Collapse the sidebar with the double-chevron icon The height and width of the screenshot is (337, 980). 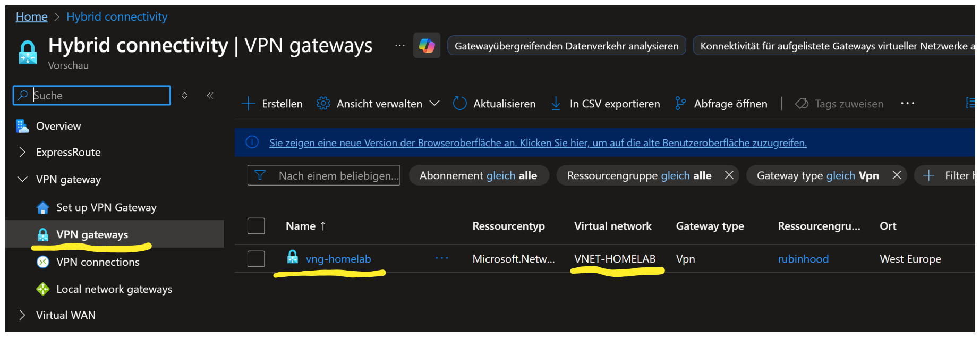click(210, 96)
